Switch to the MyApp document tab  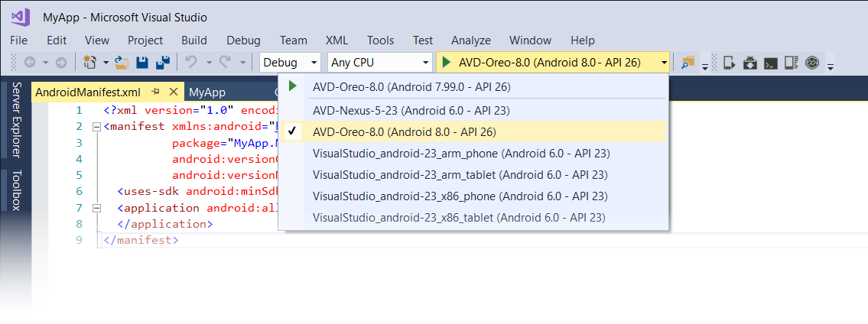coord(207,92)
